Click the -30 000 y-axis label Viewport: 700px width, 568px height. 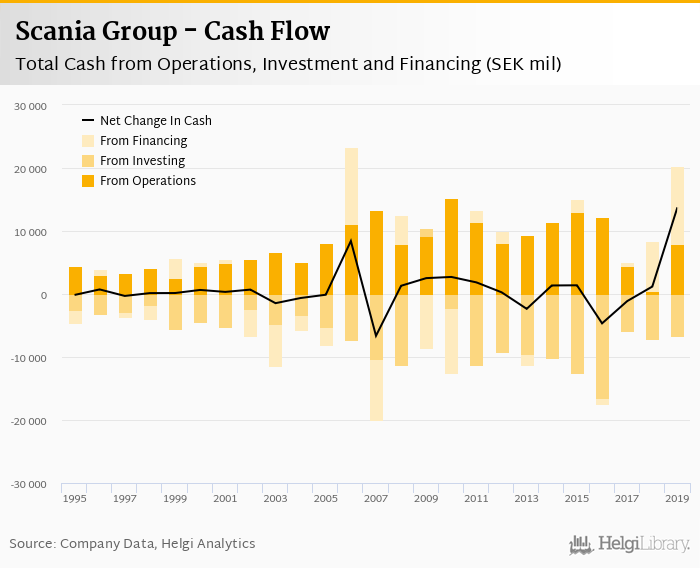coord(27,484)
